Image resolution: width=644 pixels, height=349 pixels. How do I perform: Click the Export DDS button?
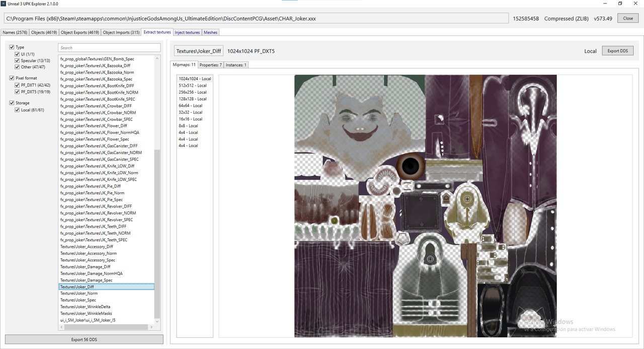click(x=617, y=51)
